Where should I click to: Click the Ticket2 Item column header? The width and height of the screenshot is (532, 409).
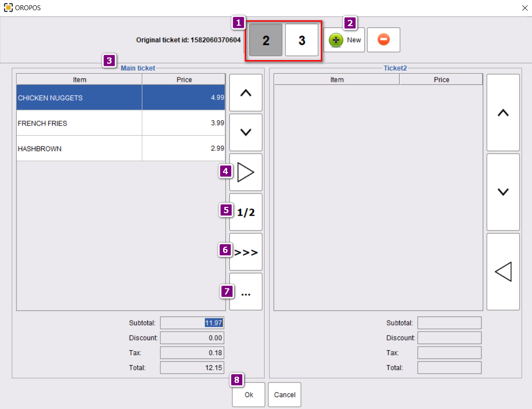tap(337, 80)
